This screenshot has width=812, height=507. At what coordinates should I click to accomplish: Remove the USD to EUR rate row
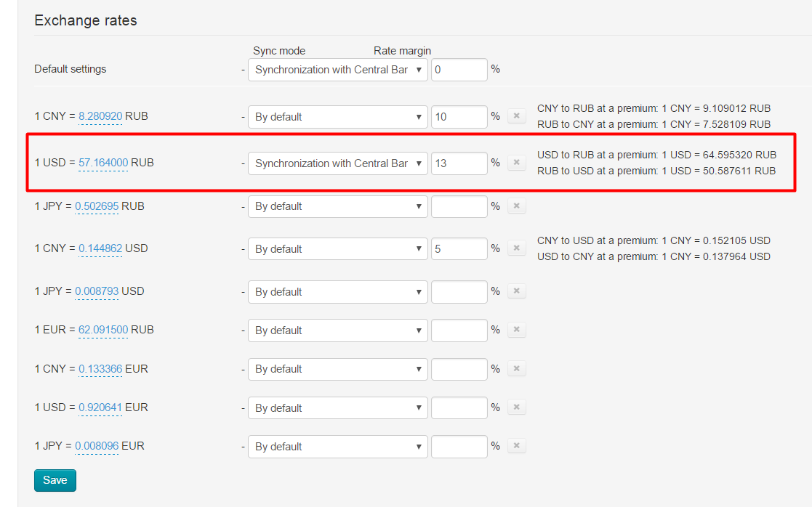[516, 407]
